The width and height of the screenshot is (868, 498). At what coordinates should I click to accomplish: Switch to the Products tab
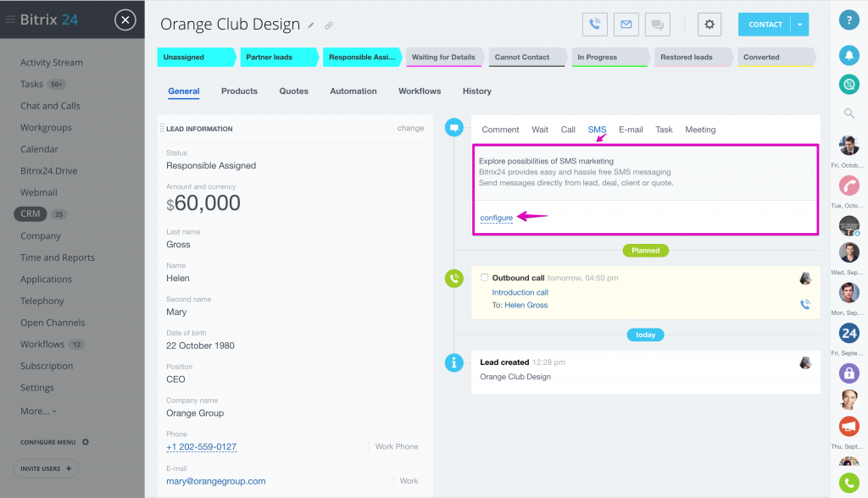tap(239, 91)
